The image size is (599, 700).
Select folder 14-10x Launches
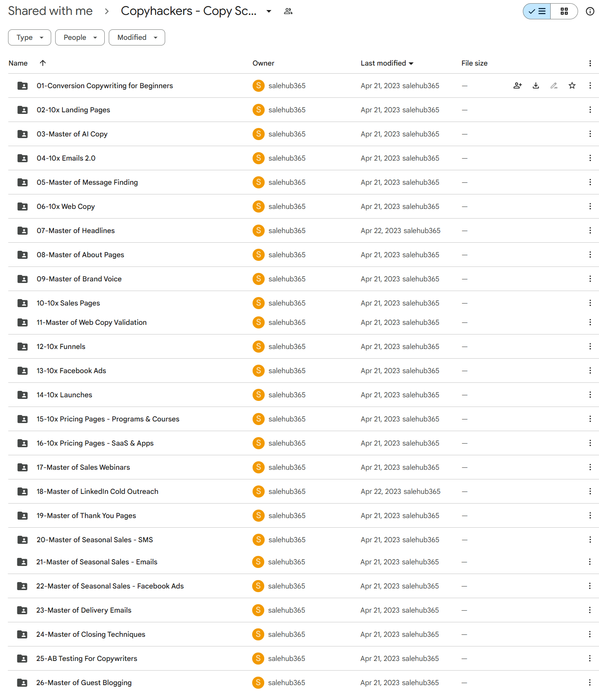303,394
